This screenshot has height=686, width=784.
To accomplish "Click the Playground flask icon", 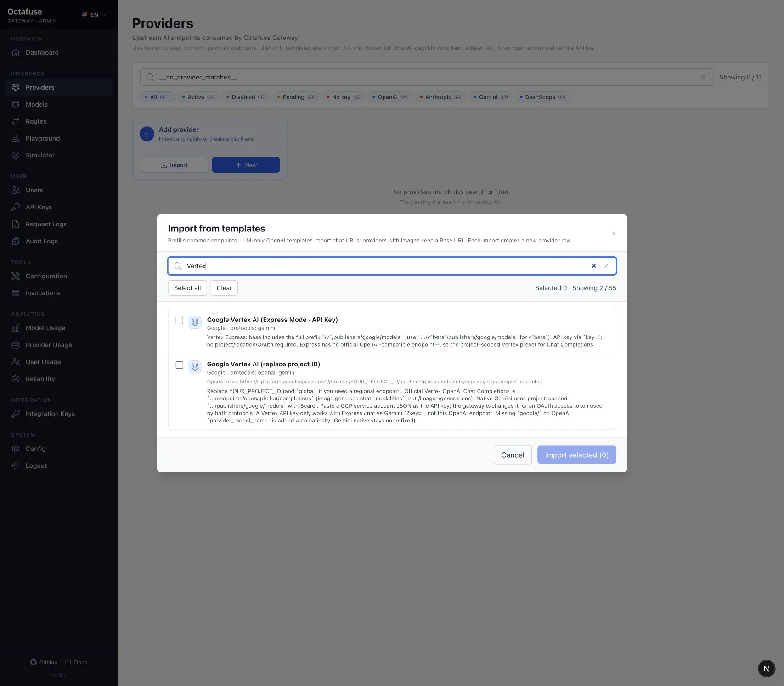I will pos(16,138).
